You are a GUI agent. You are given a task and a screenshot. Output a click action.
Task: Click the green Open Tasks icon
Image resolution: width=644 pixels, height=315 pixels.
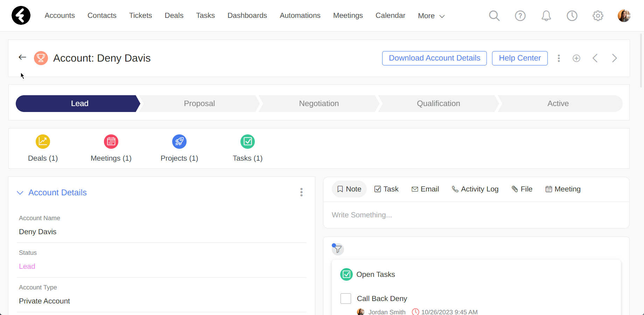tap(346, 274)
